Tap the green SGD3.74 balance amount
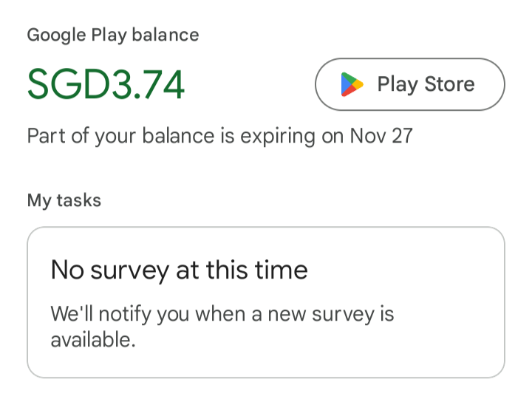Screen dimensions: 532x399 click(x=106, y=84)
